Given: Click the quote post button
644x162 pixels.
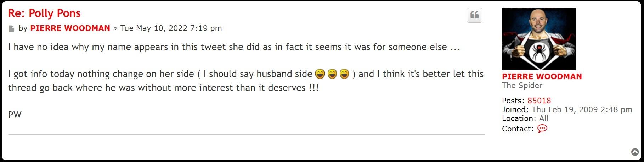Looking at the screenshot, I should pos(474,15).
